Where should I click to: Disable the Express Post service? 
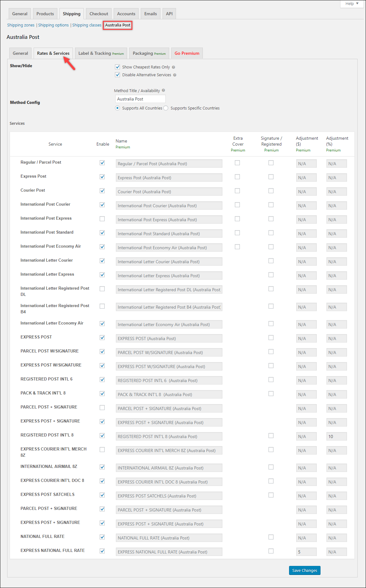(x=102, y=177)
